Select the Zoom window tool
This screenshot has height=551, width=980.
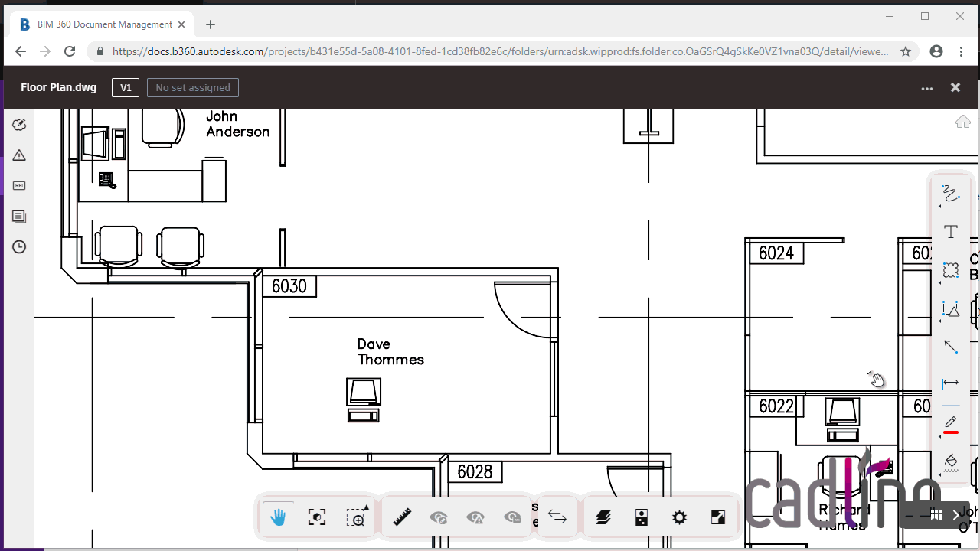[356, 518]
